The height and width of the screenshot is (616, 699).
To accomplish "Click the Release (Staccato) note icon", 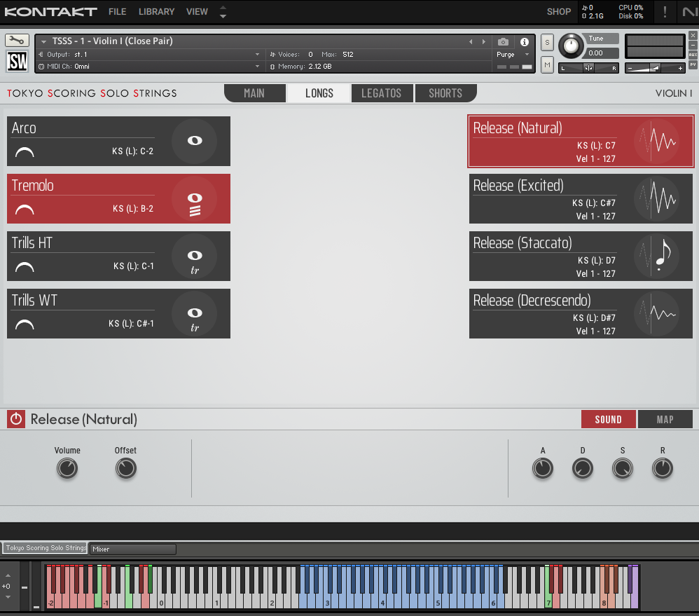I will pos(657,256).
